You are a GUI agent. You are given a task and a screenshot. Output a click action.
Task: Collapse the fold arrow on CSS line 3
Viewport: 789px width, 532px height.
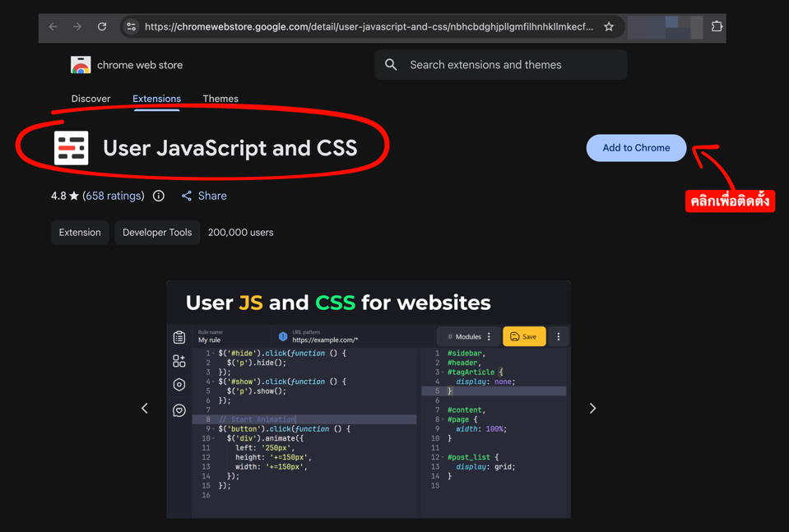[x=443, y=372]
